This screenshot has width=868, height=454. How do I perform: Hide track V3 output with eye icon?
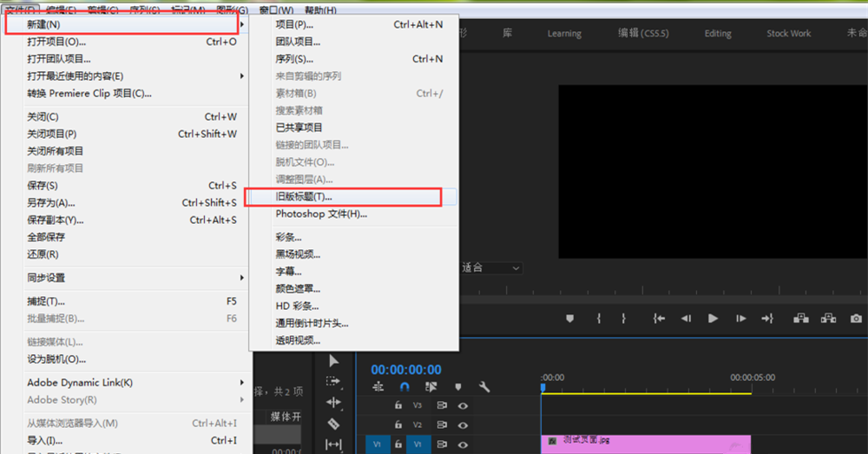point(463,406)
